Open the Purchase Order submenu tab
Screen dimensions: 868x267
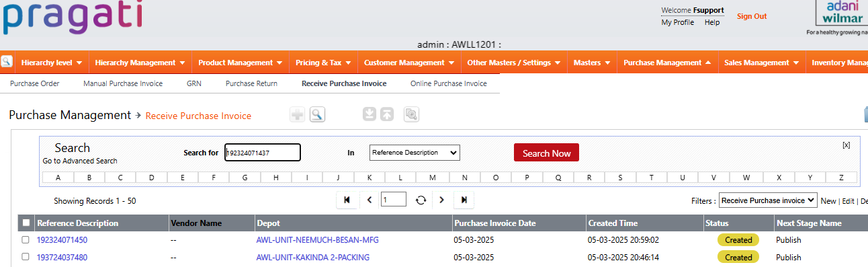[x=35, y=84]
